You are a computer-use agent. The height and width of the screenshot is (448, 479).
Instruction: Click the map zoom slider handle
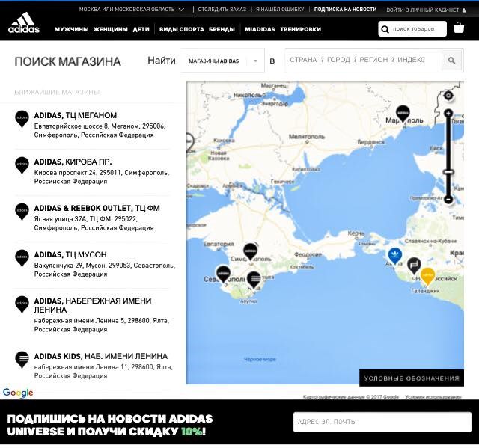(x=448, y=172)
